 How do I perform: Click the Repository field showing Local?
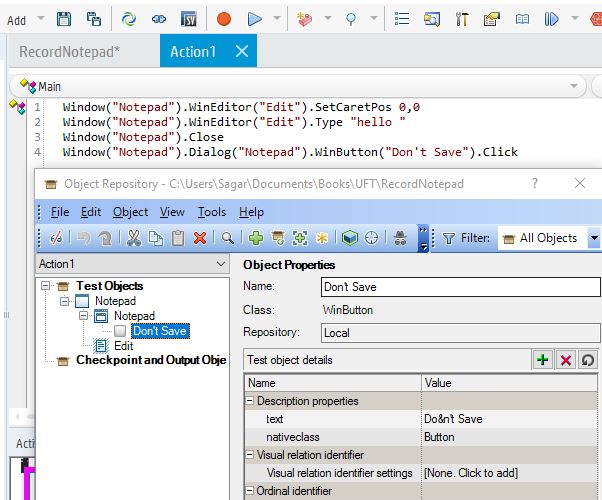coord(460,333)
